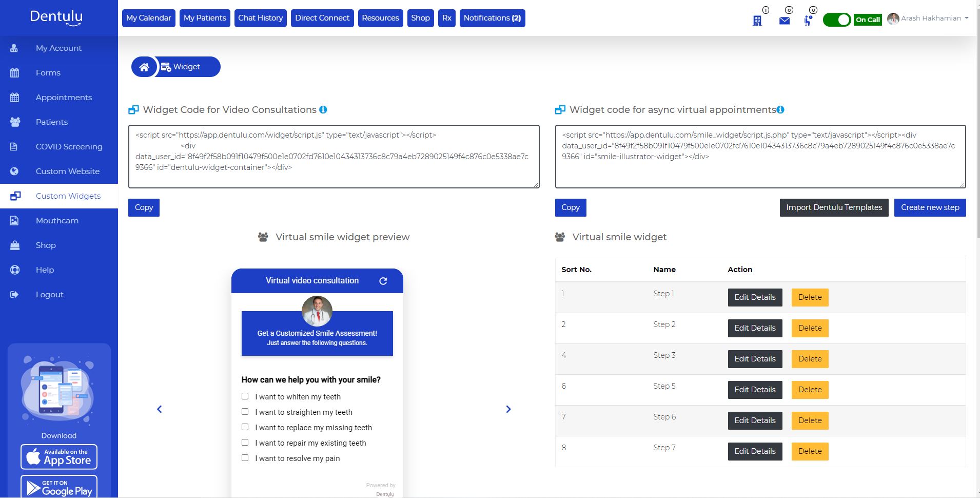Refresh the Virtual video consultation preview
Image resolution: width=980 pixels, height=498 pixels.
[383, 281]
